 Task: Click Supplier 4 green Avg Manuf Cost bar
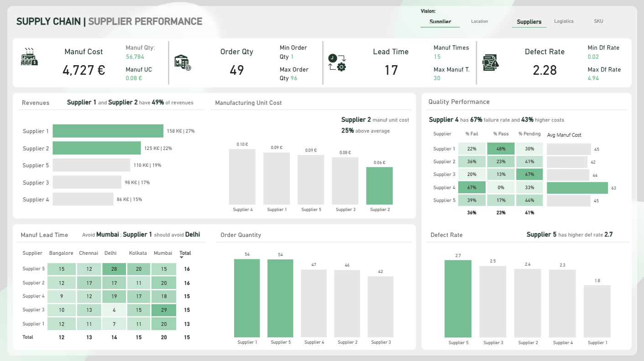(x=577, y=188)
